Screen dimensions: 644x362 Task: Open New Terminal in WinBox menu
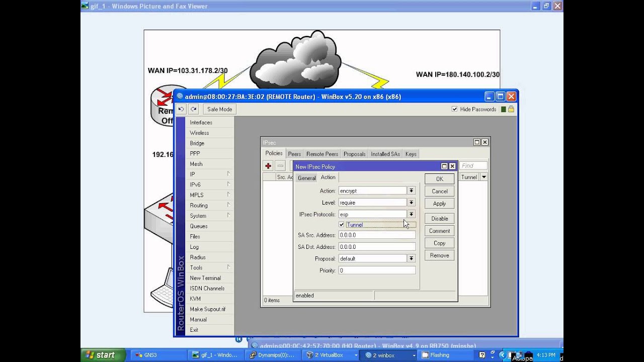[210, 278]
